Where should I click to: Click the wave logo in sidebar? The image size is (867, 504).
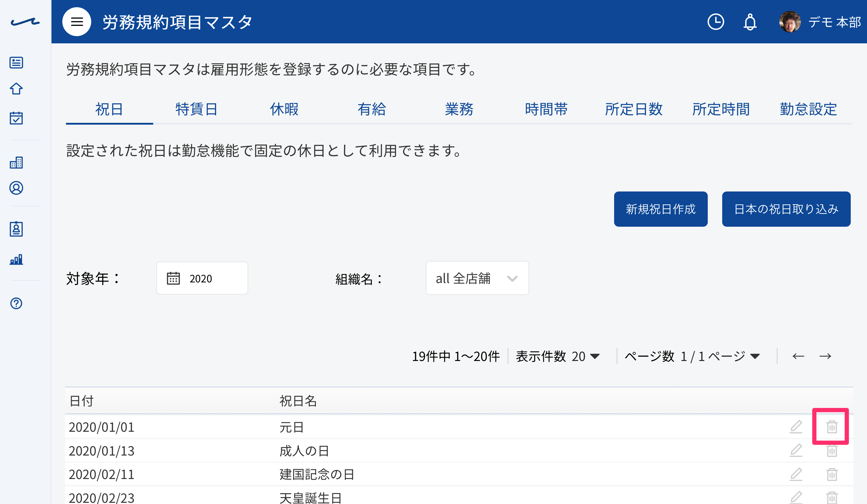25,22
